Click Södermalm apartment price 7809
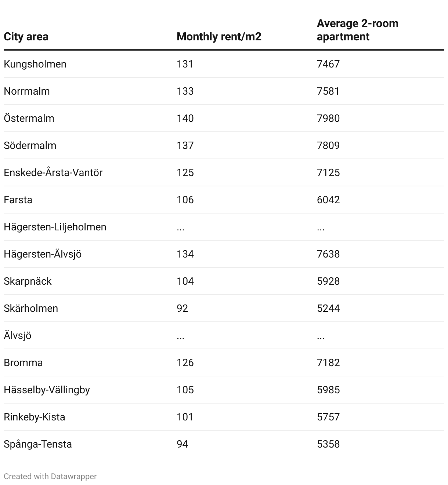448x485 pixels. click(x=328, y=145)
